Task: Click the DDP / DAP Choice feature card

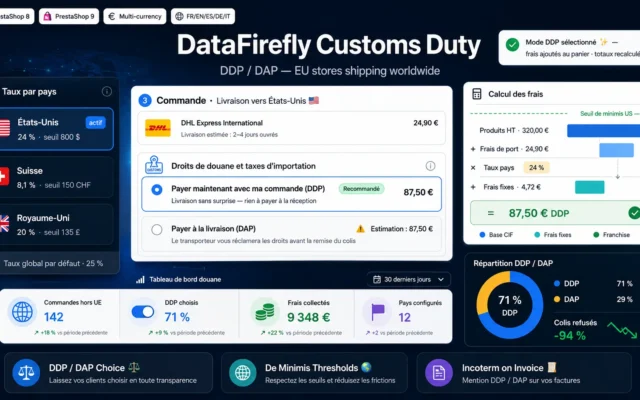Action: coord(109,373)
